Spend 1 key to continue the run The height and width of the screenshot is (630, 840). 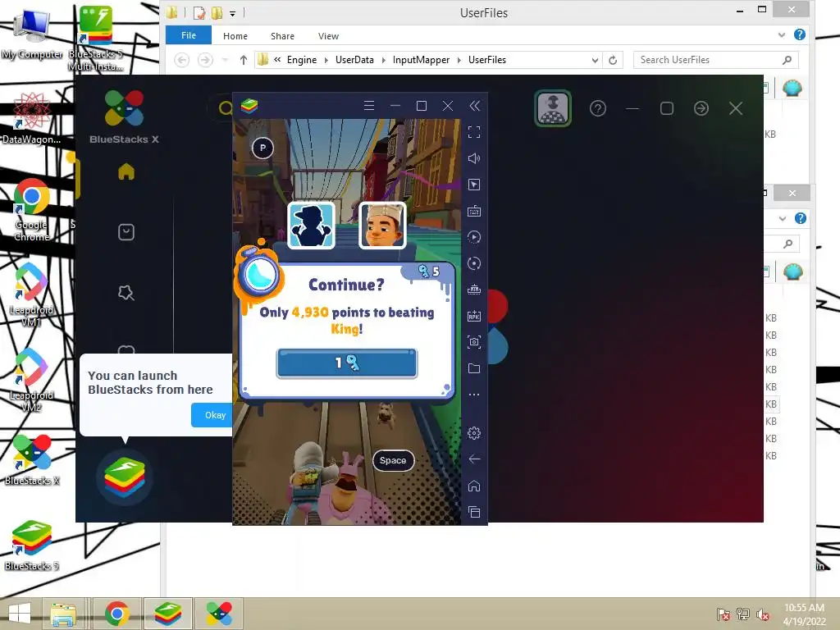coord(347,363)
